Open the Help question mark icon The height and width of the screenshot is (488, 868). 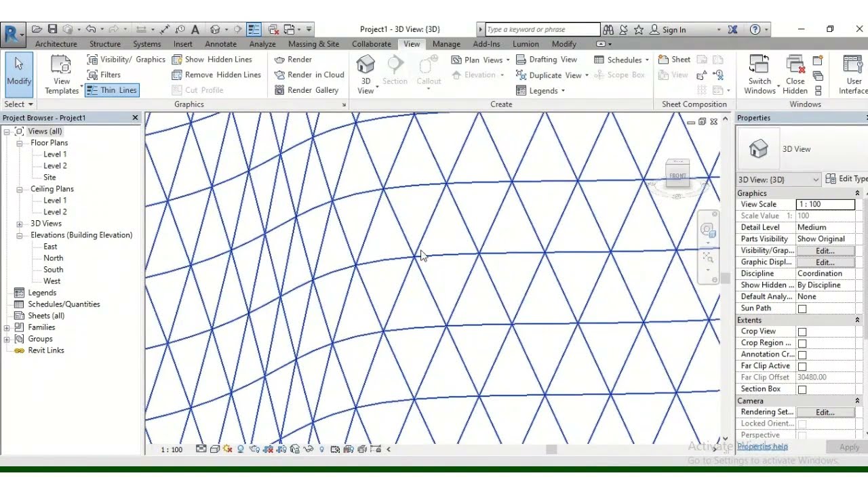click(755, 30)
